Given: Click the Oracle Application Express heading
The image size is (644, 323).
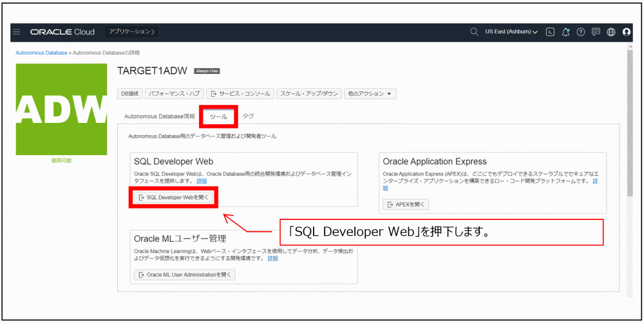Looking at the screenshot, I should 435,161.
